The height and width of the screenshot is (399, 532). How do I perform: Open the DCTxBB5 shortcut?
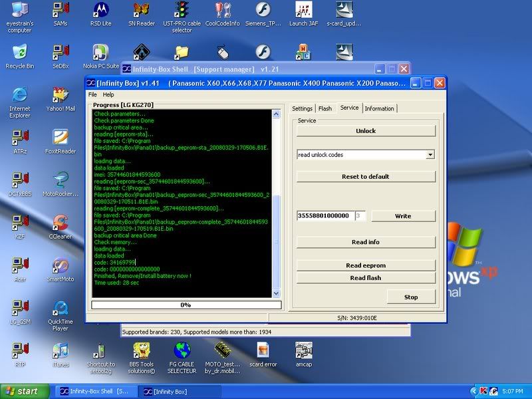point(20,185)
